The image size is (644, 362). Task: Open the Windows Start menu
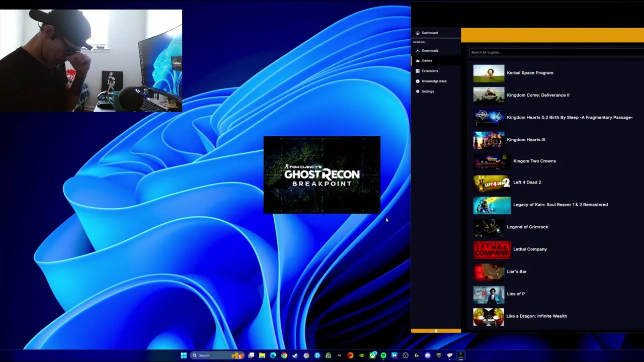point(184,355)
